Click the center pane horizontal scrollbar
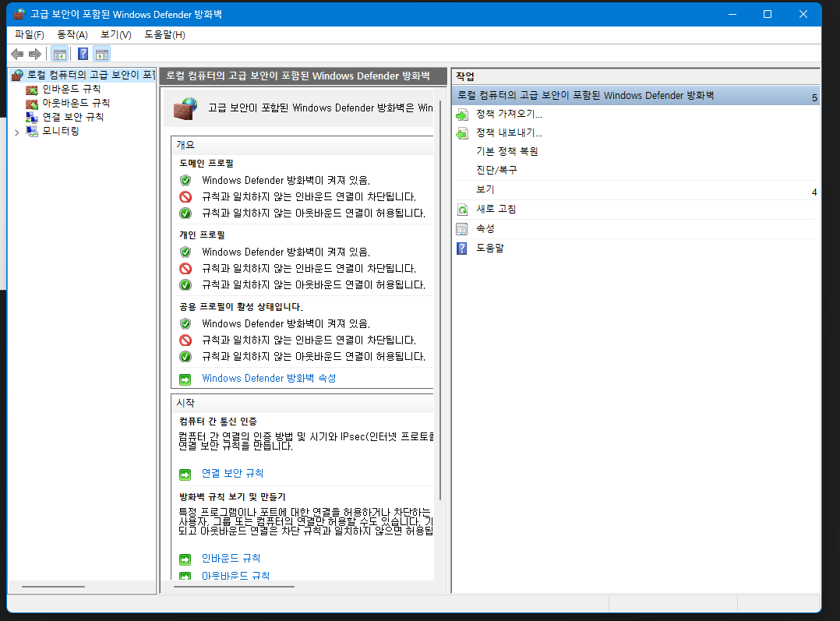Viewport: 840px width, 621px height. pyautogui.click(x=234, y=587)
